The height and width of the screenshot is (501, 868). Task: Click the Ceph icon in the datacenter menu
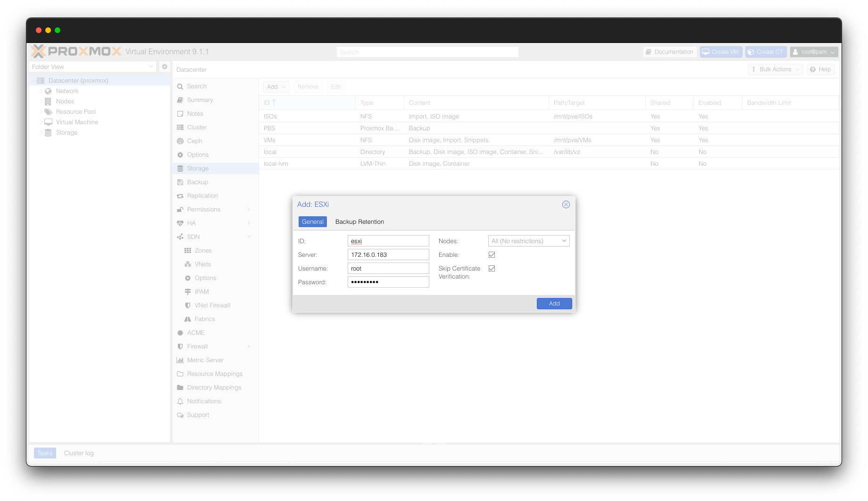point(180,141)
